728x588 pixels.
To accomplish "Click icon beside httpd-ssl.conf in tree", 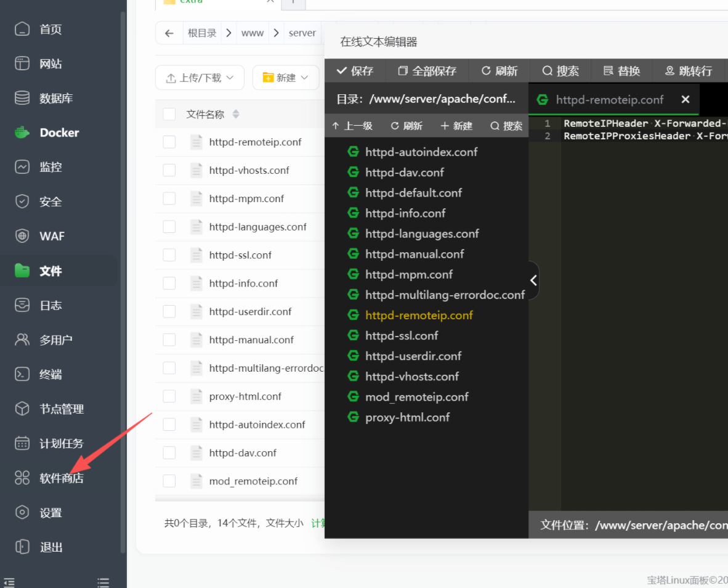I will pos(354,335).
